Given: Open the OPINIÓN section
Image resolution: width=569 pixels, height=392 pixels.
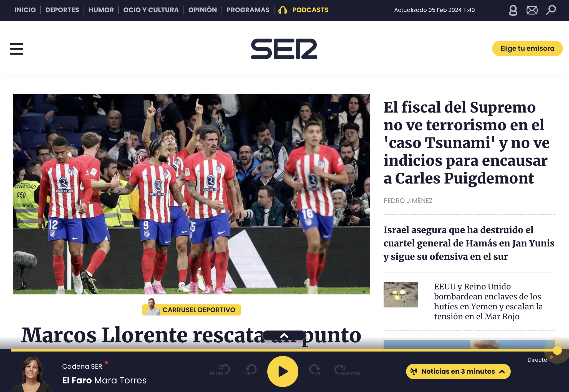Looking at the screenshot, I should [203, 10].
